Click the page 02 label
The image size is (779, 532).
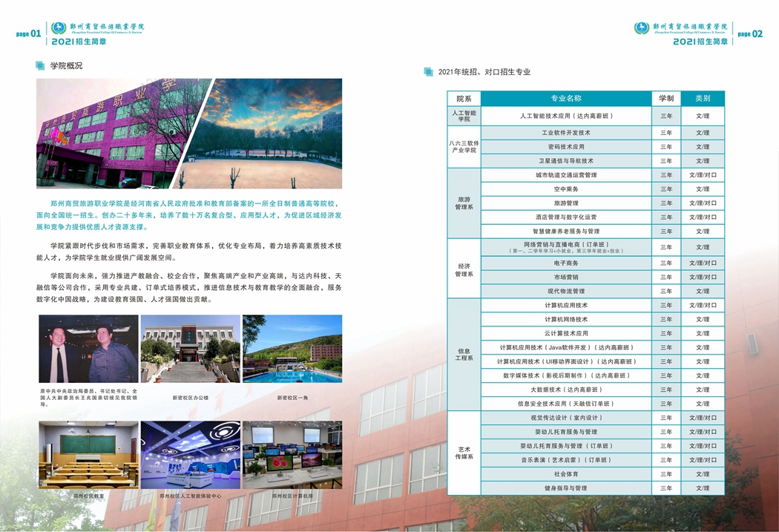[750, 33]
